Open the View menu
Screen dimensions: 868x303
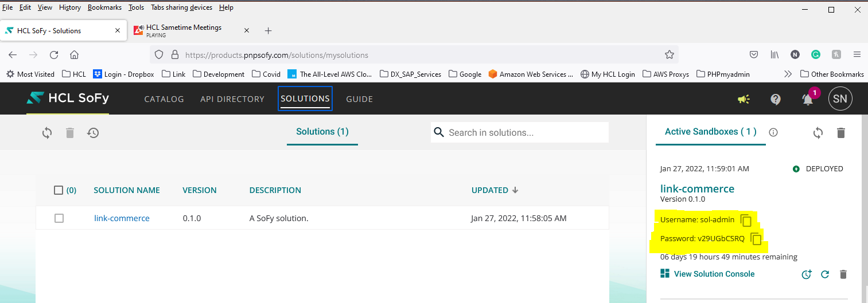pos(45,7)
